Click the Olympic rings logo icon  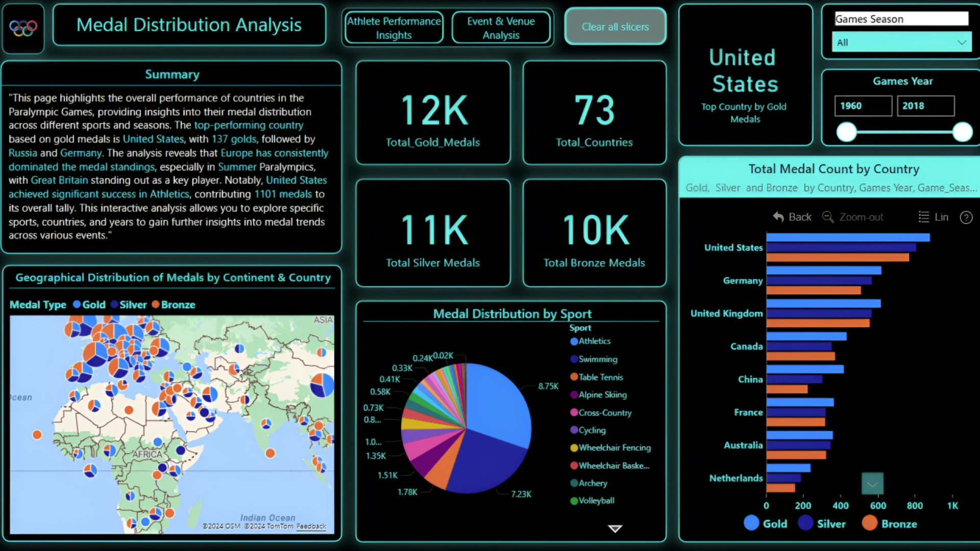click(x=23, y=28)
